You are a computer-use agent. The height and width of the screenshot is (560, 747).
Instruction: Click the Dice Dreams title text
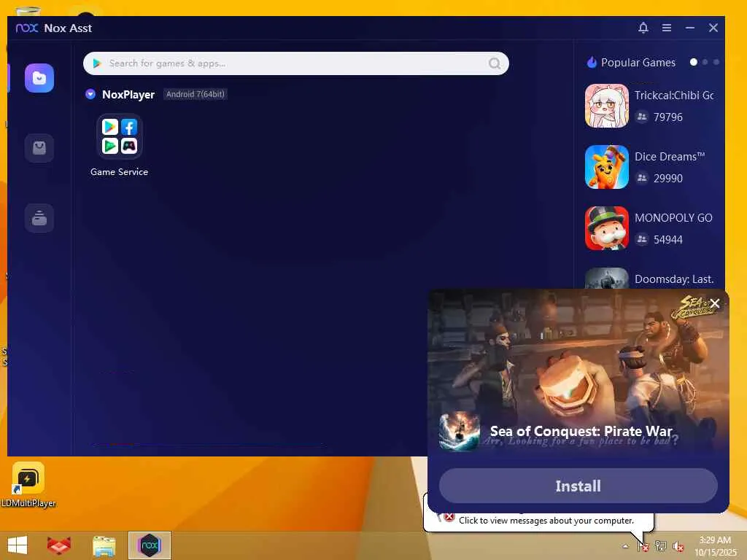coord(670,157)
